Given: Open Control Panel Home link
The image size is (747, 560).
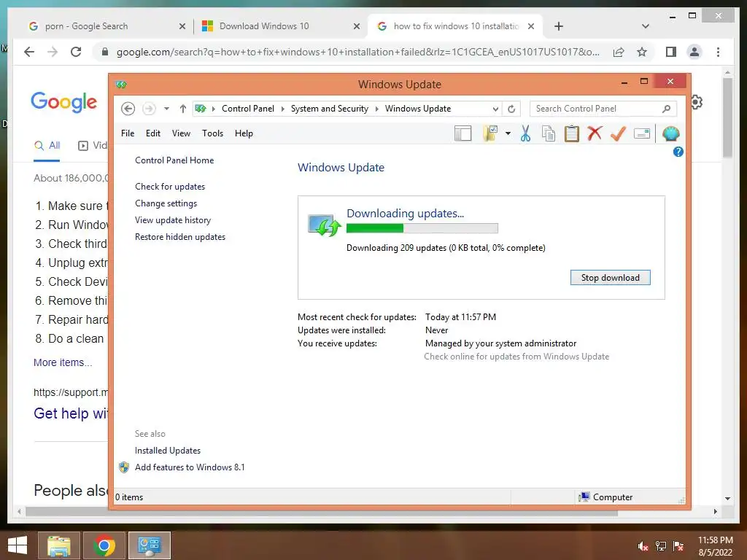Looking at the screenshot, I should [x=174, y=160].
